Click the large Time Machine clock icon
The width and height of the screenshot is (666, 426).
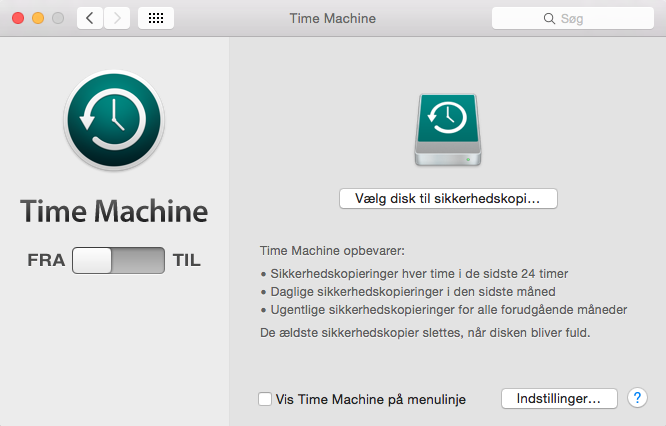coord(114,120)
